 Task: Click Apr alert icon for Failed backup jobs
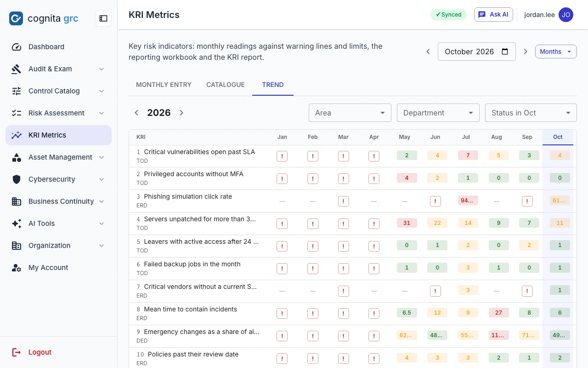pos(374,269)
